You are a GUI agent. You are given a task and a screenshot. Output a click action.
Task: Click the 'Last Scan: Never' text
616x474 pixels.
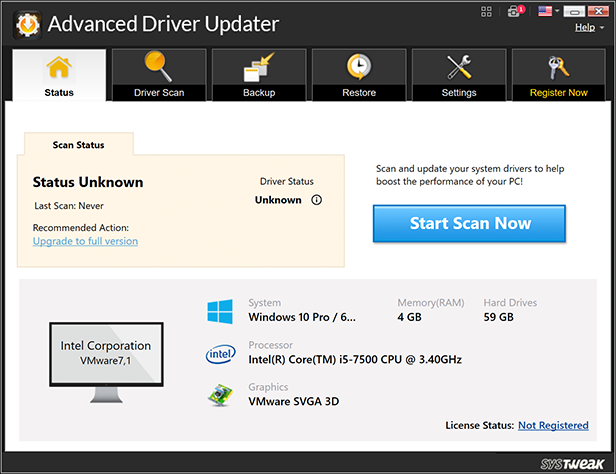pos(69,206)
